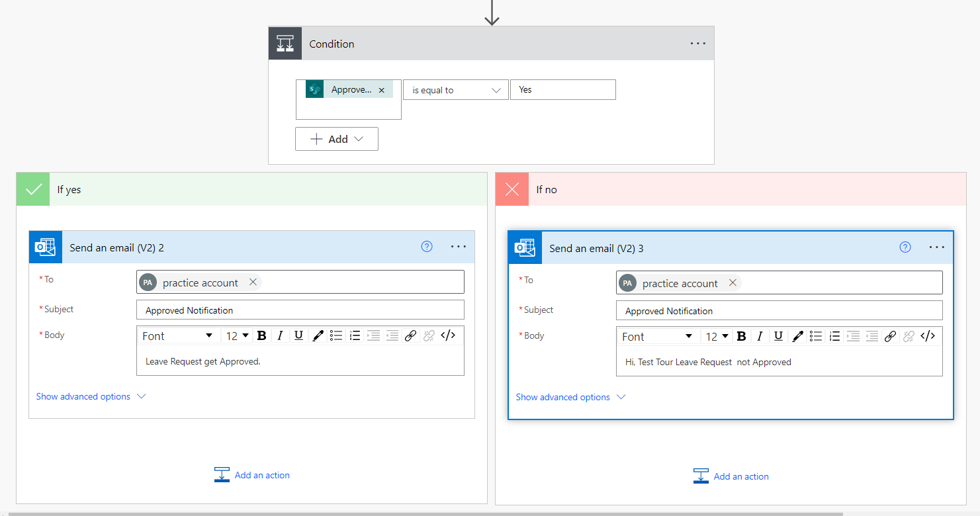Click numbered list icon in If yes email

(x=355, y=335)
